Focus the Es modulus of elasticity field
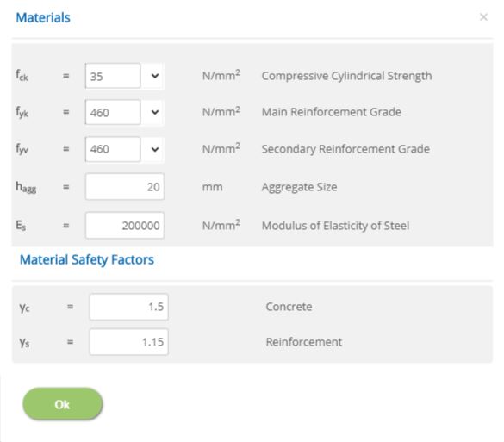The width and height of the screenshot is (504, 442). (125, 226)
